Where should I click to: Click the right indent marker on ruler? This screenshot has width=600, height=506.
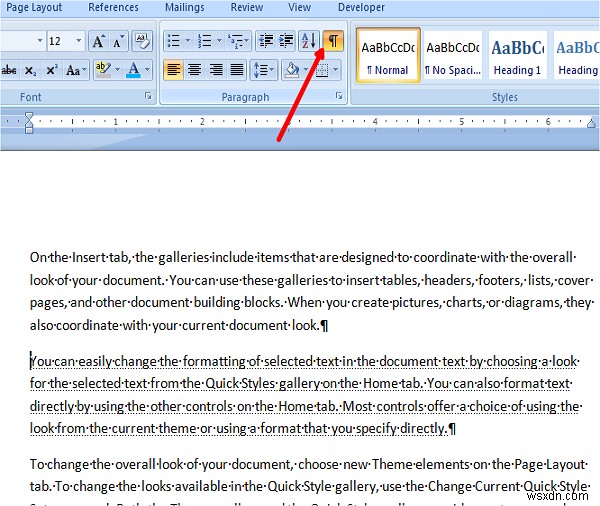point(591,123)
